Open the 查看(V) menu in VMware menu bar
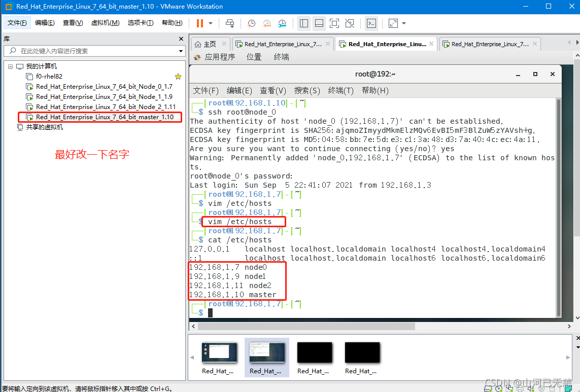 [73, 23]
